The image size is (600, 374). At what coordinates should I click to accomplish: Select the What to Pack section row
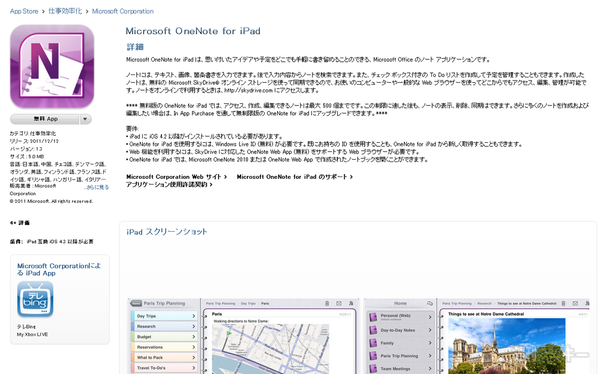tap(164, 357)
